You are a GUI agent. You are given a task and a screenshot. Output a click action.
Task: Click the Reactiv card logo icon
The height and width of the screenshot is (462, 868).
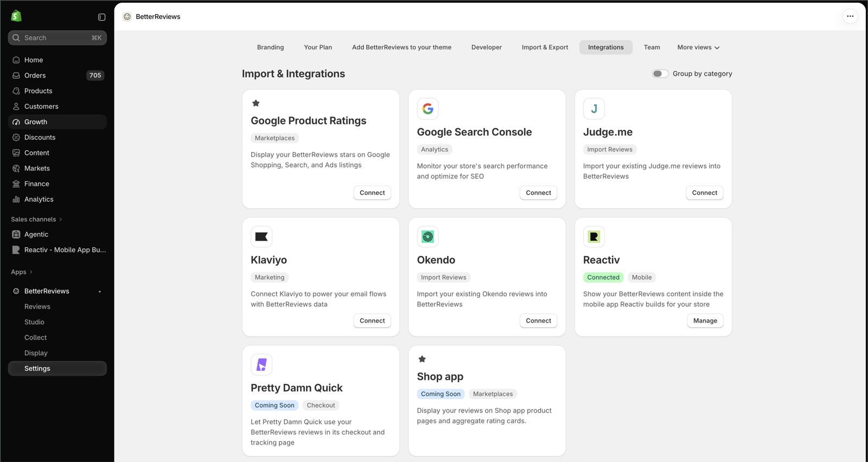click(x=593, y=236)
